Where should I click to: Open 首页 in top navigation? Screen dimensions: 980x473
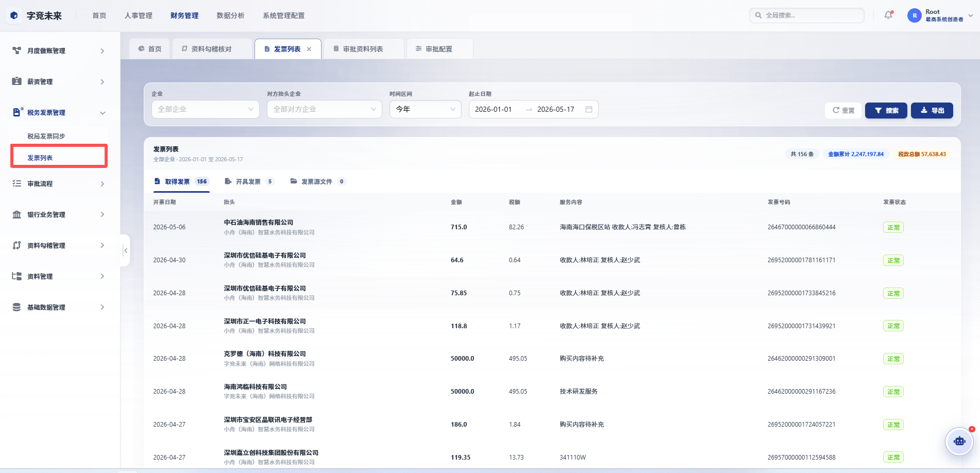point(99,15)
